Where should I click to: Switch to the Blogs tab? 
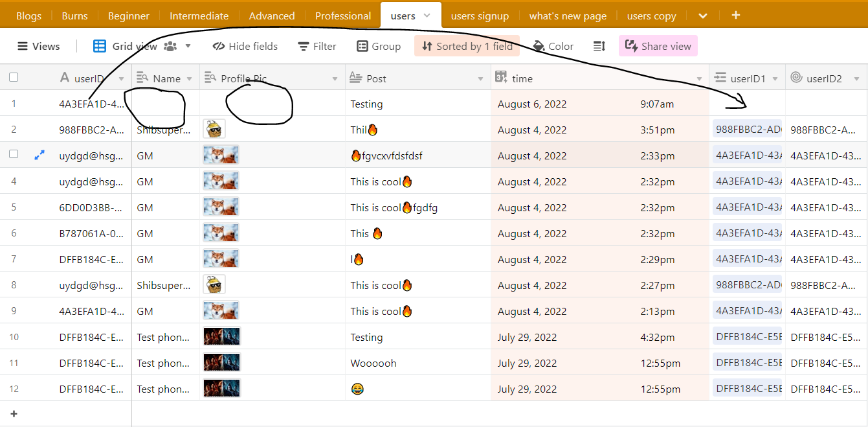click(x=28, y=16)
